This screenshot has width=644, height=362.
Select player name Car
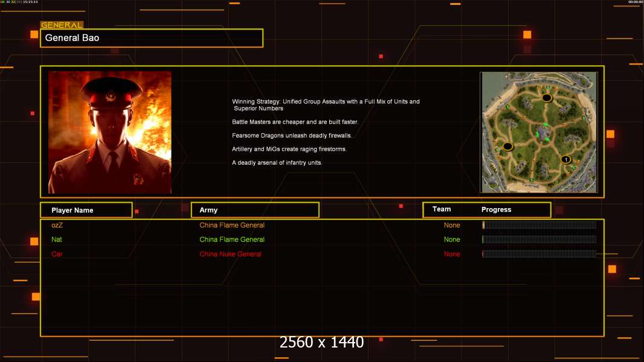[57, 254]
